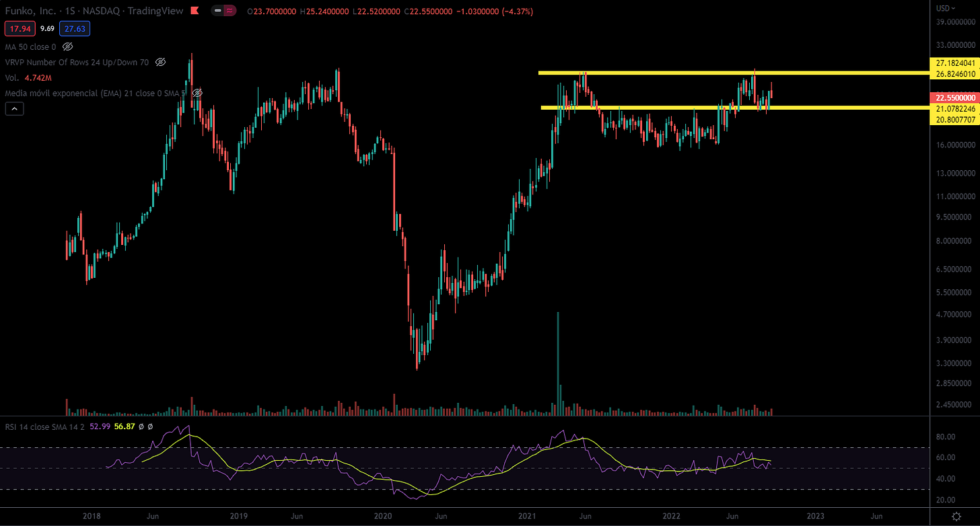Click the tall green volume spike bar
The image size is (980, 526).
pyautogui.click(x=557, y=364)
